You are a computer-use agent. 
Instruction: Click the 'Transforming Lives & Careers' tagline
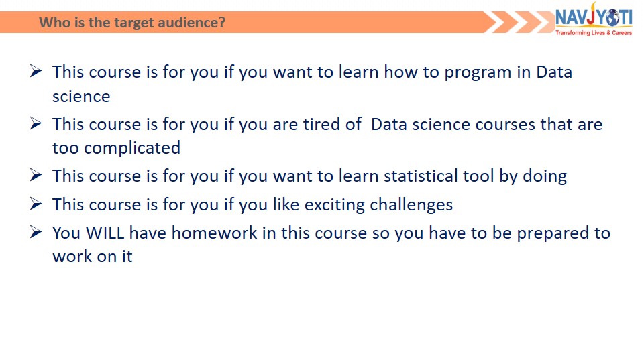(594, 33)
